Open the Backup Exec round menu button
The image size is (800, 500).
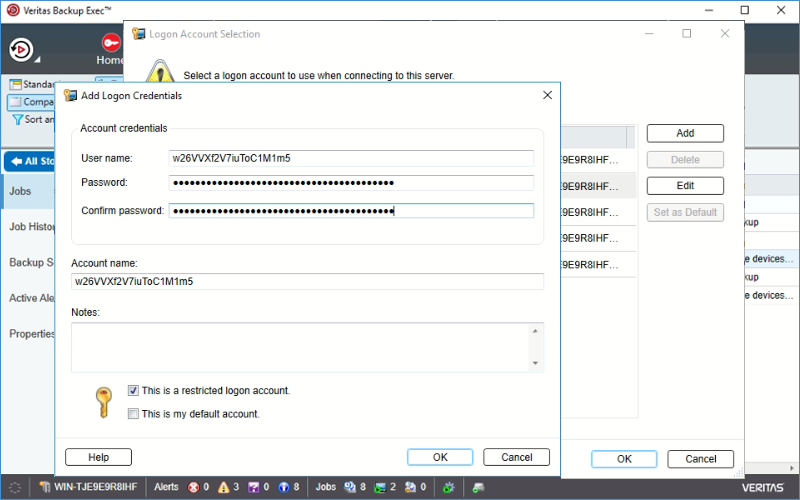[21, 49]
